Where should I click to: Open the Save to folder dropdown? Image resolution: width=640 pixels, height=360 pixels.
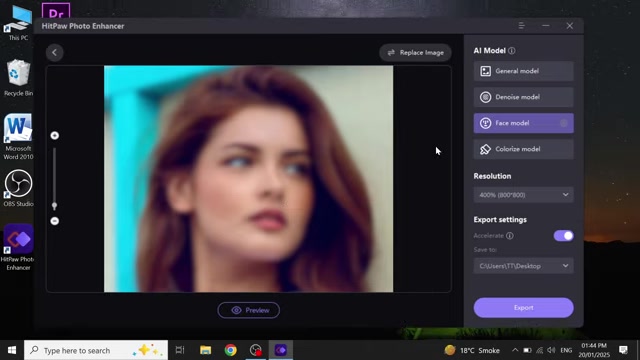(x=523, y=266)
